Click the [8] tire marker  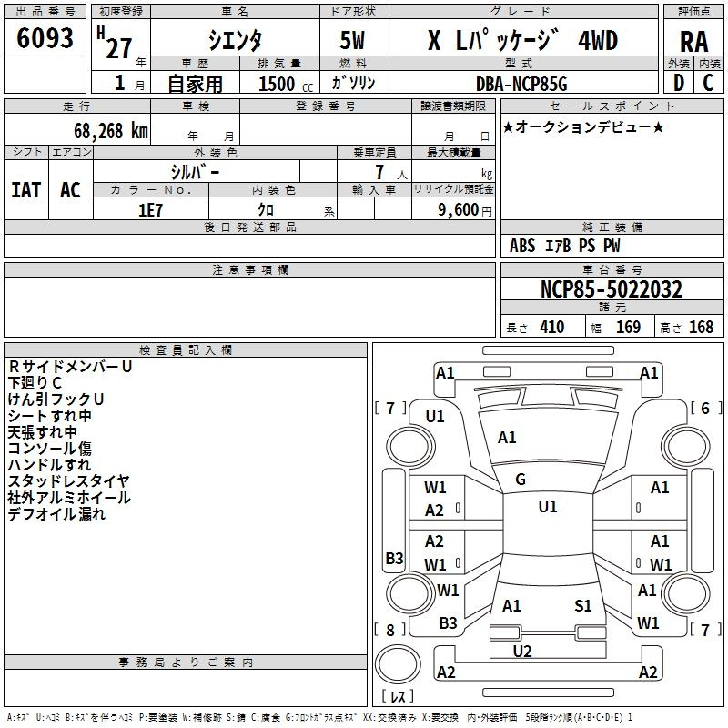pos(391,629)
